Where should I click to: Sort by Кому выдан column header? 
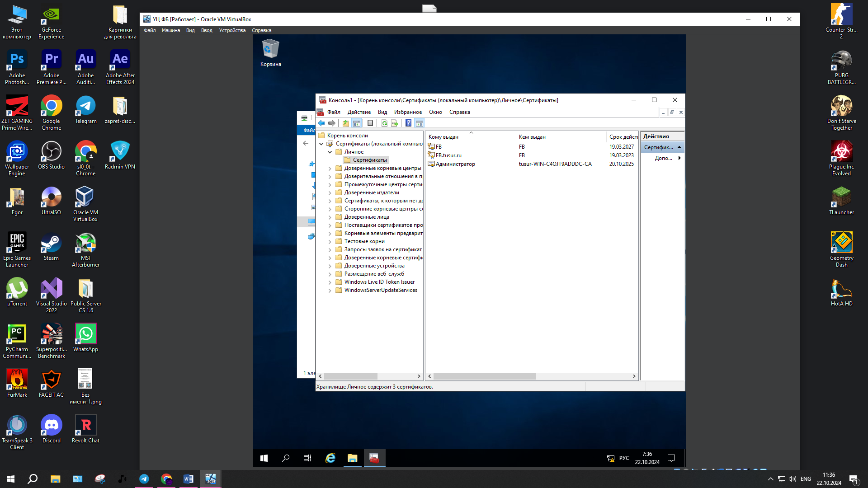click(470, 137)
